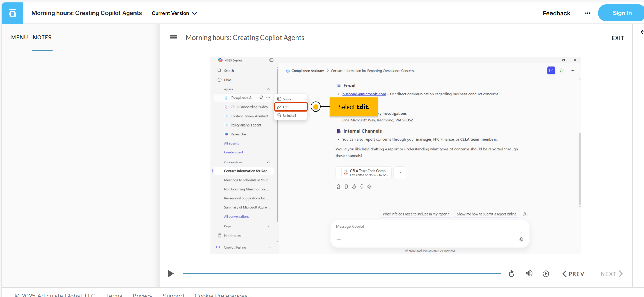This screenshot has width=644, height=297.
Task: Expand the Pages section chevron
Action: pos(268,226)
